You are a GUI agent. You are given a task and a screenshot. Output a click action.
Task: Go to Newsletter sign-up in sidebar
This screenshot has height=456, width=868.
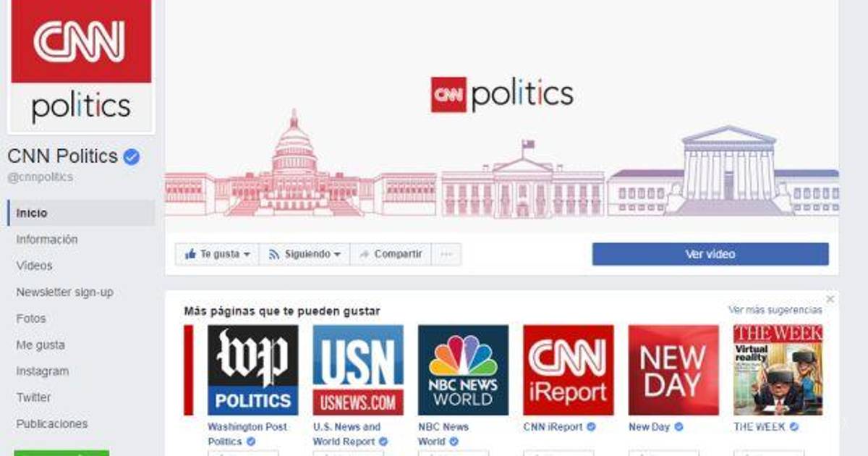click(65, 292)
